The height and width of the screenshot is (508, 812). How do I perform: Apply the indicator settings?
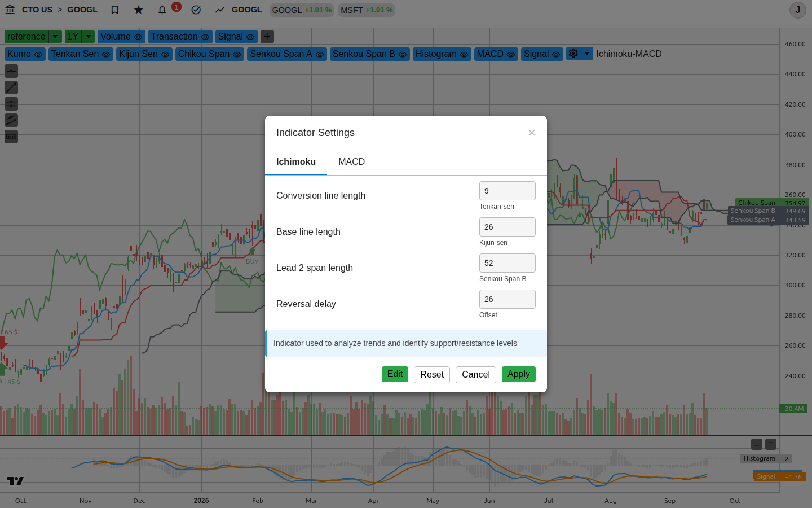(519, 374)
